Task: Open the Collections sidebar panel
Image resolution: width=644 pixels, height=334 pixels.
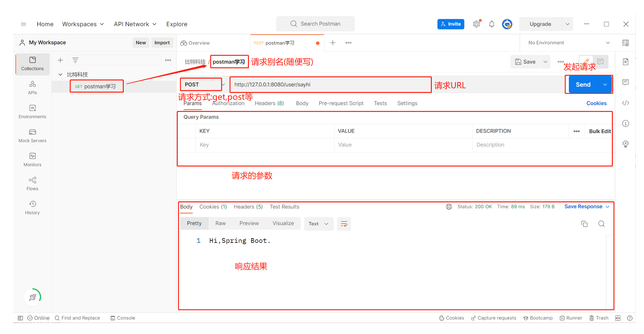Action: (33, 64)
